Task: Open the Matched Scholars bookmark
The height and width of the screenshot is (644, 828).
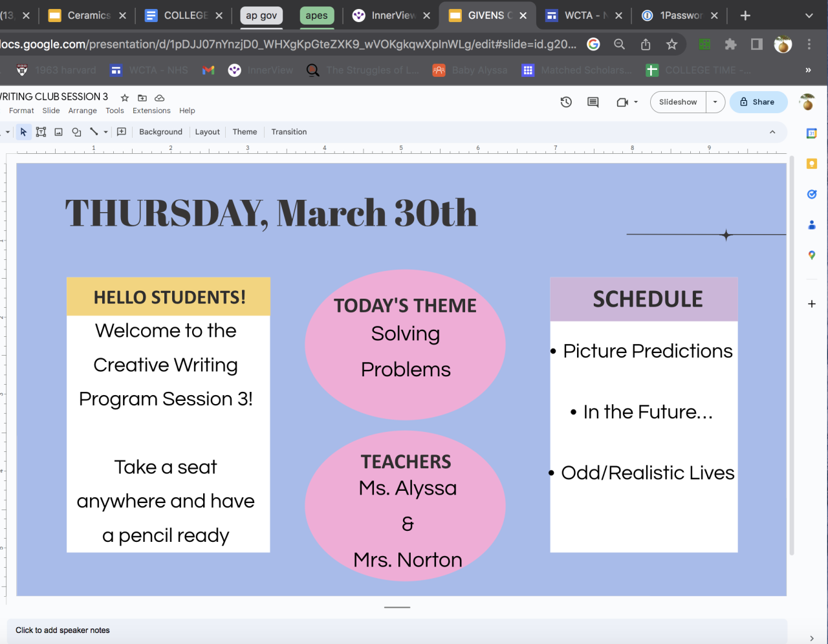Action: (577, 70)
